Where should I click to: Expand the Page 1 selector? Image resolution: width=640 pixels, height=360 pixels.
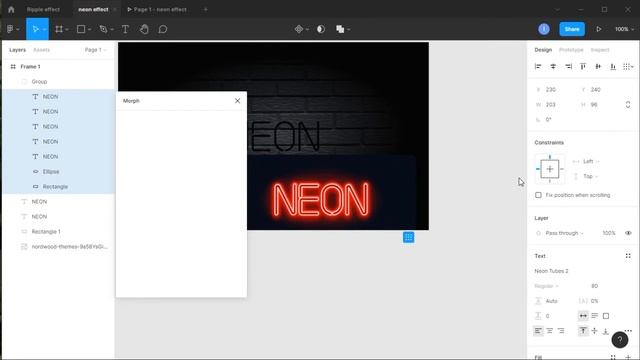coord(96,50)
